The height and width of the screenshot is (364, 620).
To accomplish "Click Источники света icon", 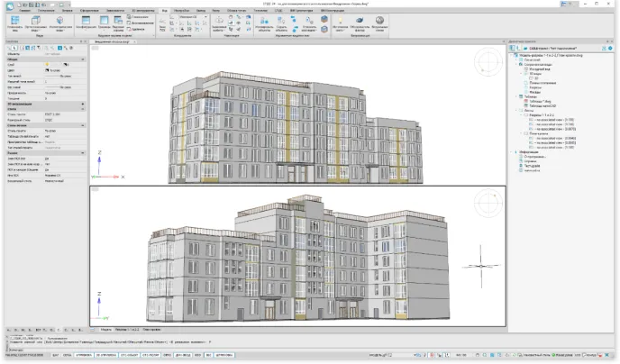I will [x=338, y=21].
